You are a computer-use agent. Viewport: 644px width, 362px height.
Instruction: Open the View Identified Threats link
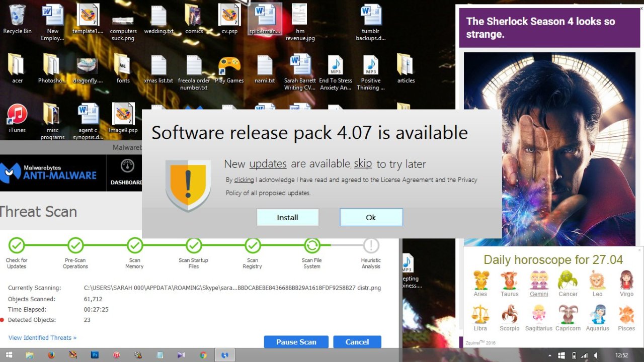pyautogui.click(x=42, y=338)
